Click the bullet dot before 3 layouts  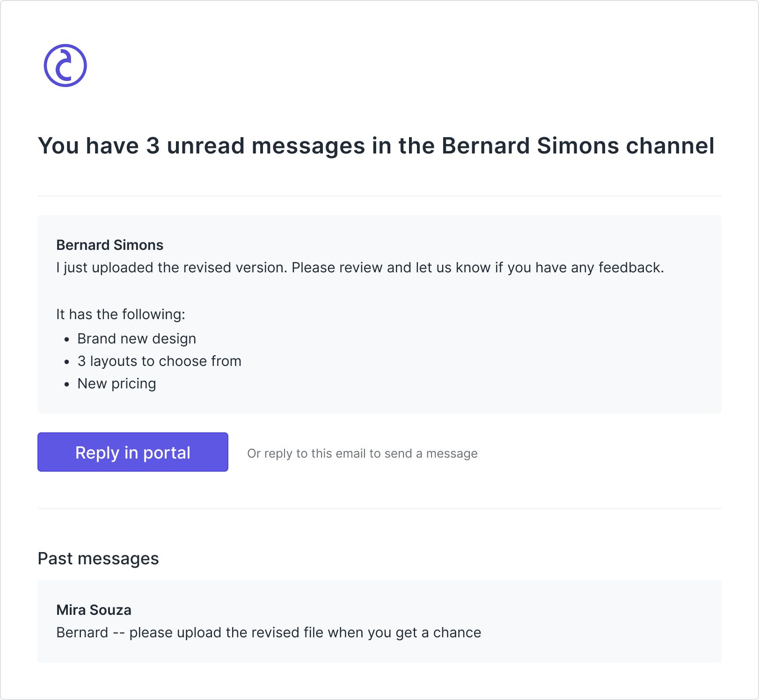click(x=67, y=362)
